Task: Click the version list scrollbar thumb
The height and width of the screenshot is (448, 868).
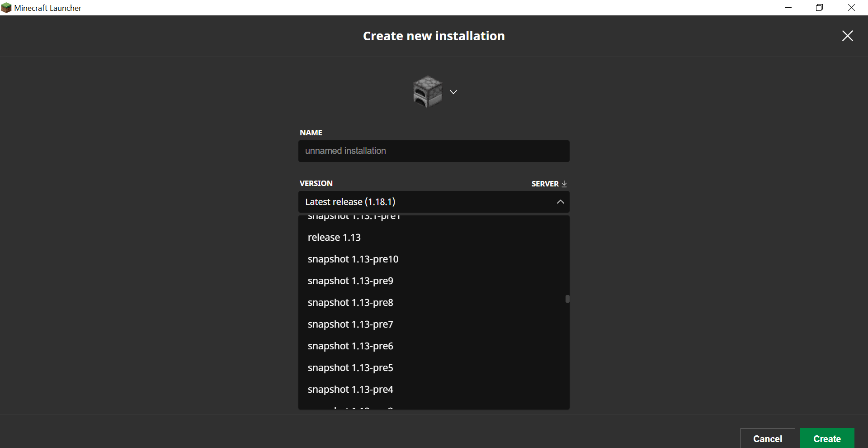Action: (567, 299)
